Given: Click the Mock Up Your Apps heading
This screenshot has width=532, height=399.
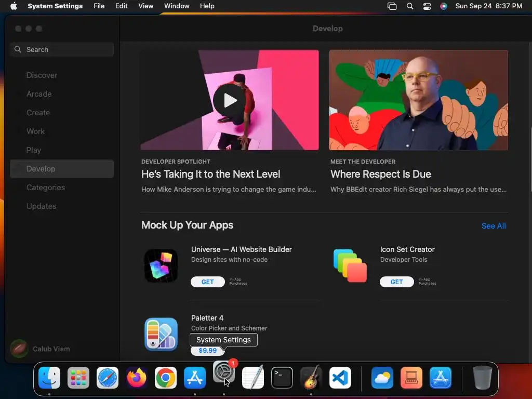Looking at the screenshot, I should pyautogui.click(x=187, y=225).
